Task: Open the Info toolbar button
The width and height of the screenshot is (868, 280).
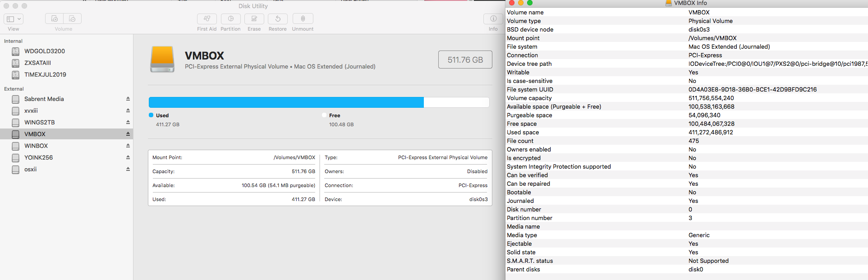Action: pos(493,19)
